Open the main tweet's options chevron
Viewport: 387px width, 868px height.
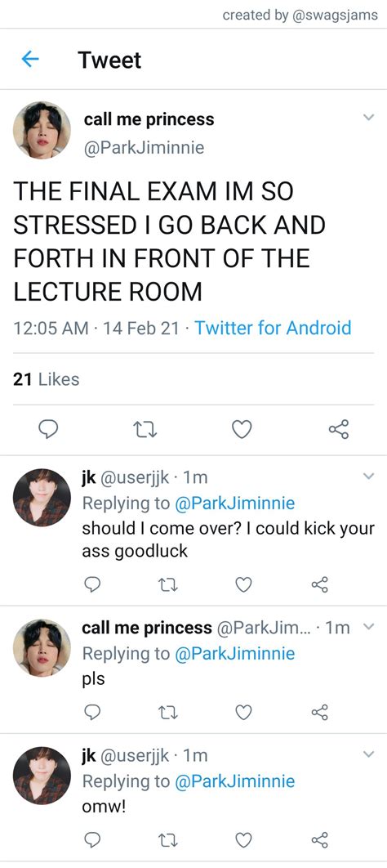click(x=368, y=118)
